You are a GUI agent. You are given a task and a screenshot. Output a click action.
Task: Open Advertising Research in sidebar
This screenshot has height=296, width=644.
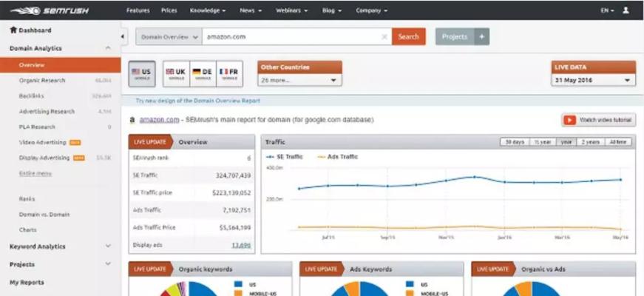47,112
